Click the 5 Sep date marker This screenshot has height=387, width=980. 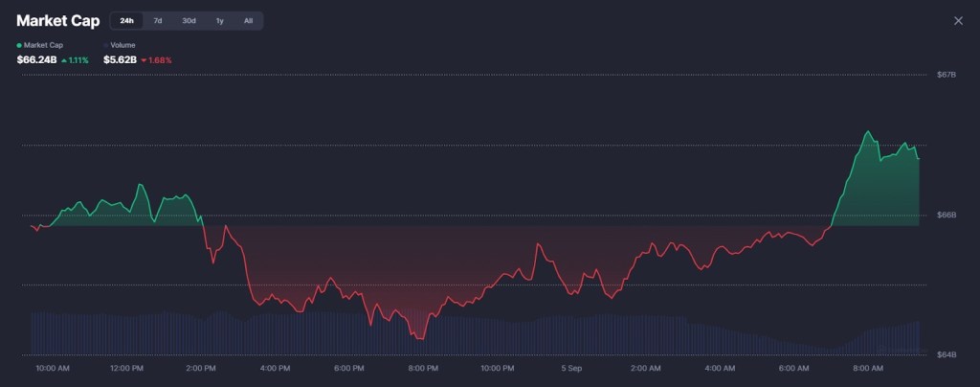pyautogui.click(x=571, y=368)
